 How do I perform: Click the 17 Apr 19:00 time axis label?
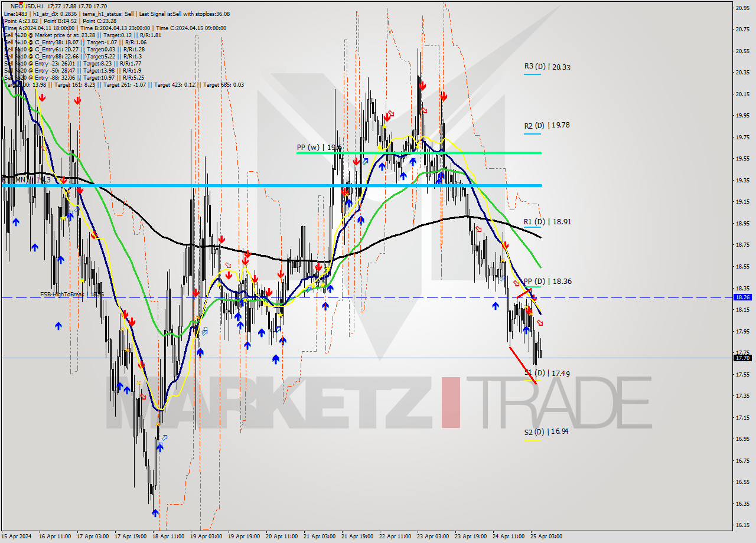pos(131,537)
